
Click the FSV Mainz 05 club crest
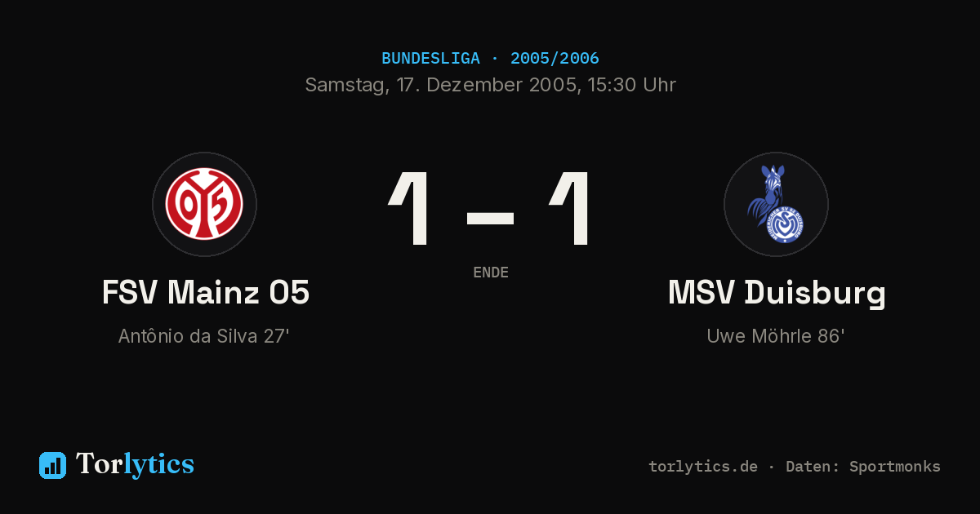coord(204,204)
